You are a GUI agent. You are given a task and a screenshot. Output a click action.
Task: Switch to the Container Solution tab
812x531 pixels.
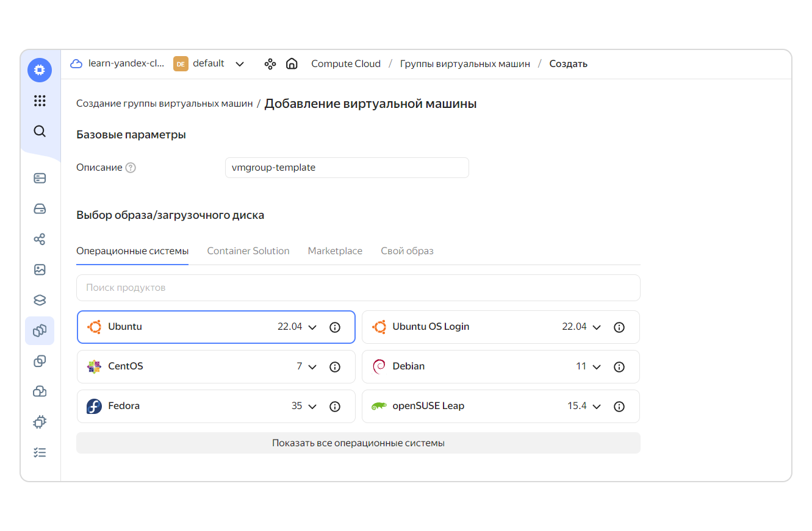pyautogui.click(x=248, y=251)
